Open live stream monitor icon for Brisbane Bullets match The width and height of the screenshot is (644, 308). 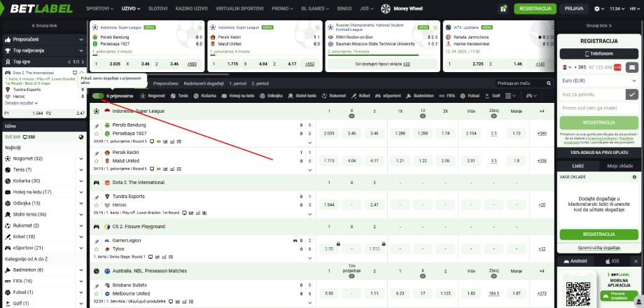point(171,302)
